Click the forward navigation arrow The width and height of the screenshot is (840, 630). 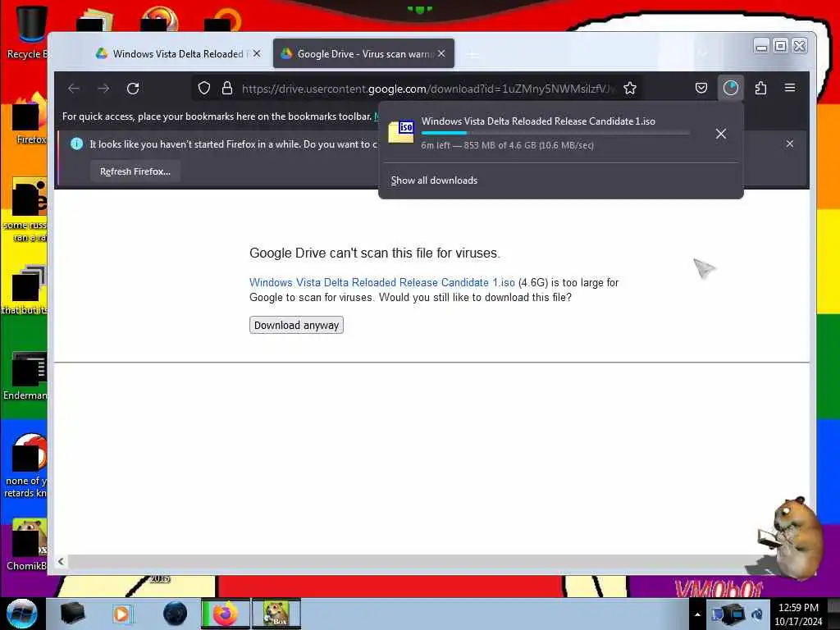click(x=103, y=89)
